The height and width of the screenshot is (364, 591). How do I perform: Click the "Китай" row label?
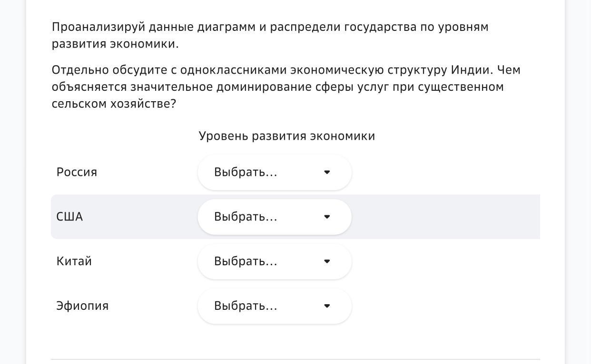tap(74, 261)
